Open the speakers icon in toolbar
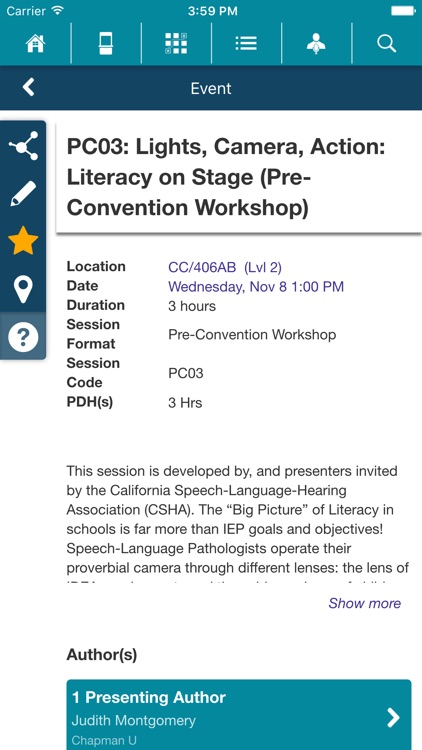422x750 pixels. coord(317,44)
